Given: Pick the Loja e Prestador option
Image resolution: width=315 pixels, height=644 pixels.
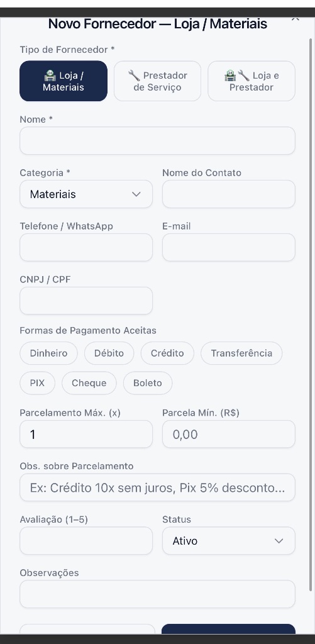Looking at the screenshot, I should click(x=251, y=81).
